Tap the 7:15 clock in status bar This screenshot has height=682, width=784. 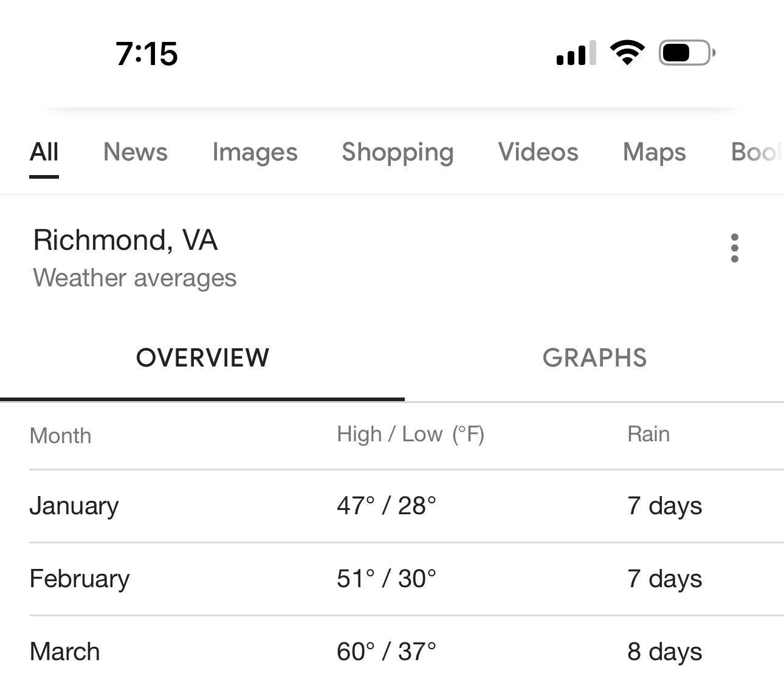click(x=146, y=53)
